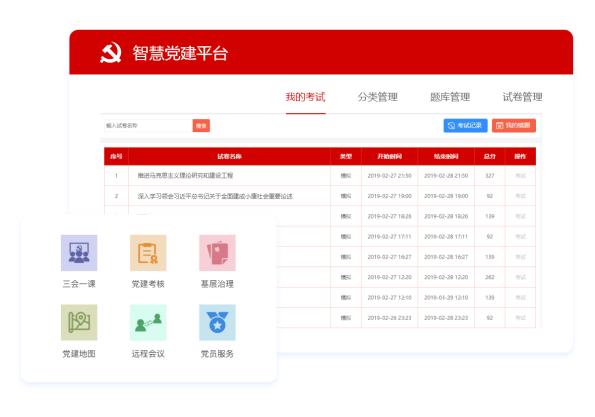Click the start time 2019-02-26 23:23

[x=389, y=318]
